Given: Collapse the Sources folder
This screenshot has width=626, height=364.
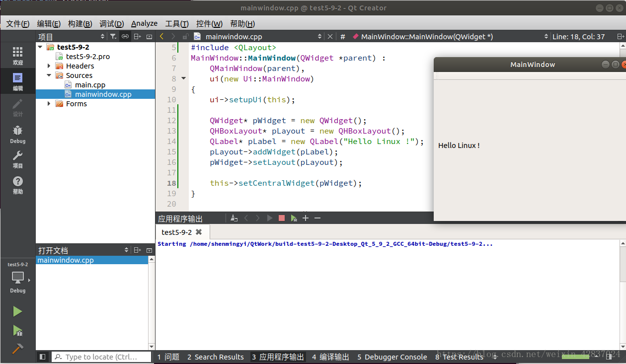Looking at the screenshot, I should coord(49,75).
